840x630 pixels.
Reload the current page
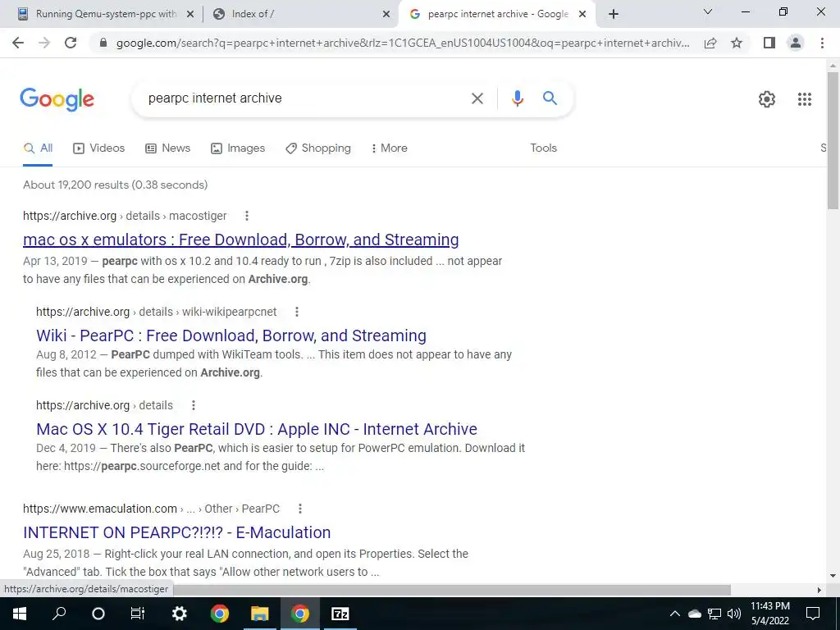tap(71, 43)
